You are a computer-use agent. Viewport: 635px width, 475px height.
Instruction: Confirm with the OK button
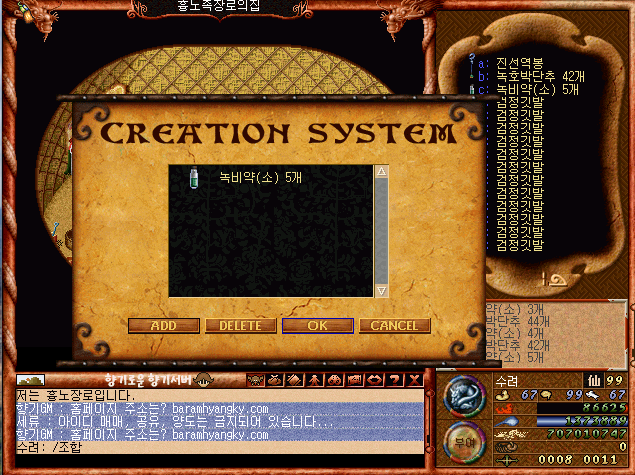coord(317,326)
